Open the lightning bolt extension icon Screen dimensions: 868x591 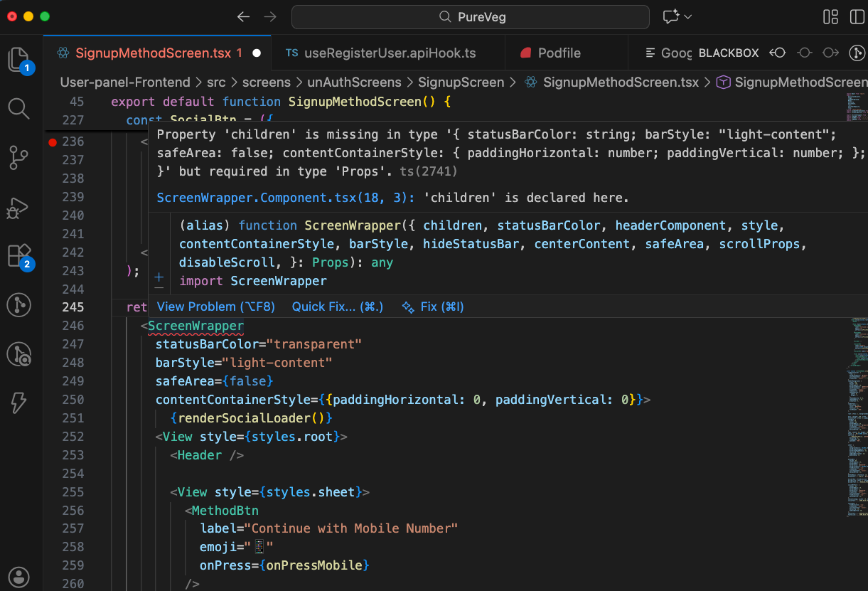point(18,403)
